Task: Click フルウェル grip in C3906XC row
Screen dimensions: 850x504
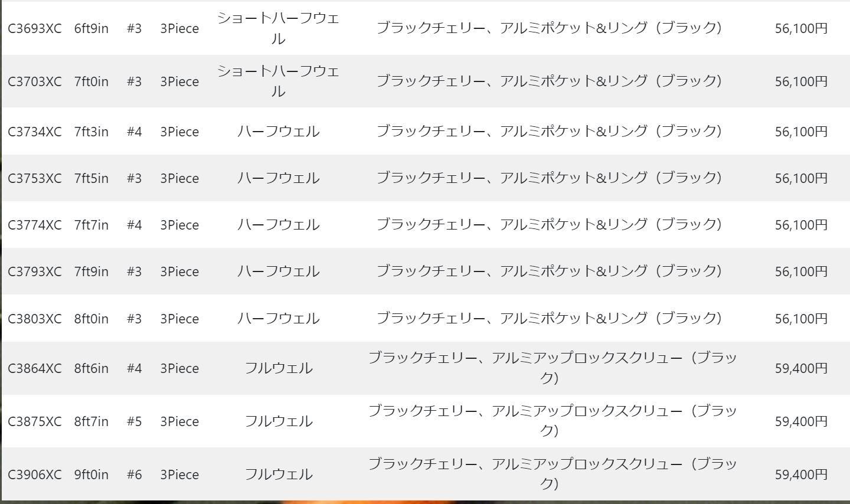Action: tap(279, 474)
